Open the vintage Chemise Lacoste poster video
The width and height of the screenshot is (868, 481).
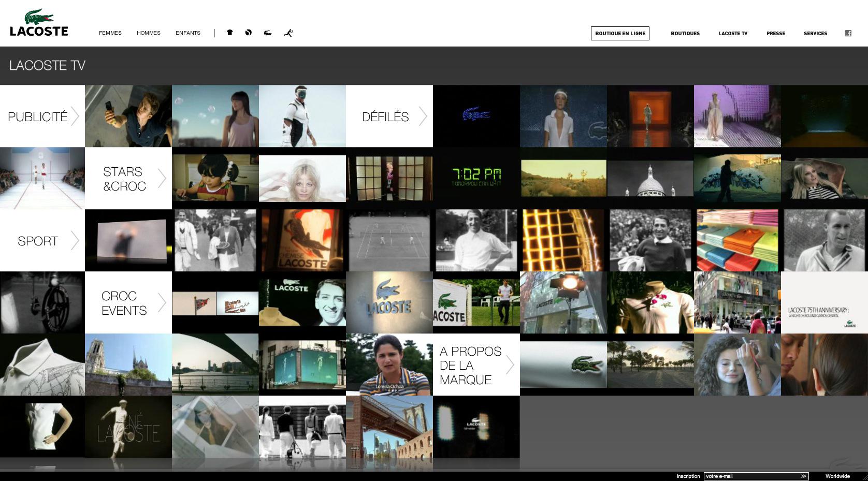pyautogui.click(x=302, y=240)
